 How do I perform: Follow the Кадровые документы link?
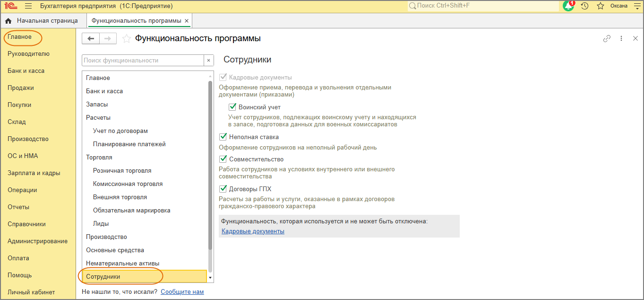(x=253, y=231)
